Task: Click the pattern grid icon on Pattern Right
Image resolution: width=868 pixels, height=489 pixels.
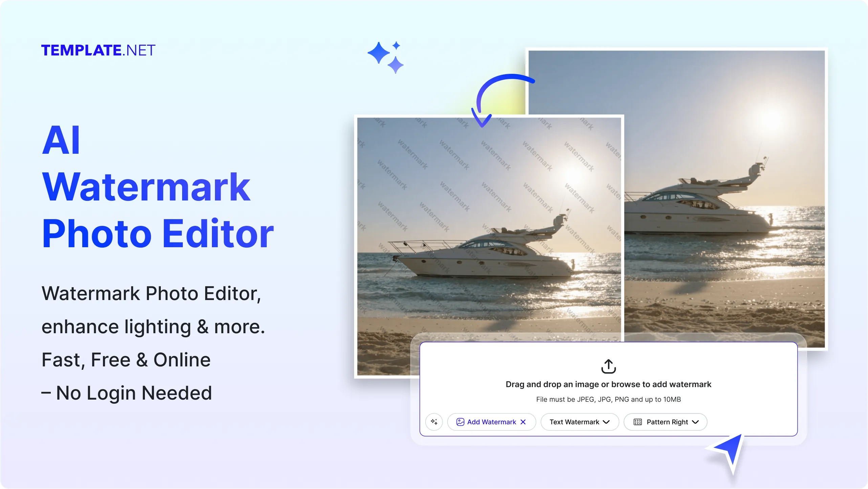Action: 638,422
